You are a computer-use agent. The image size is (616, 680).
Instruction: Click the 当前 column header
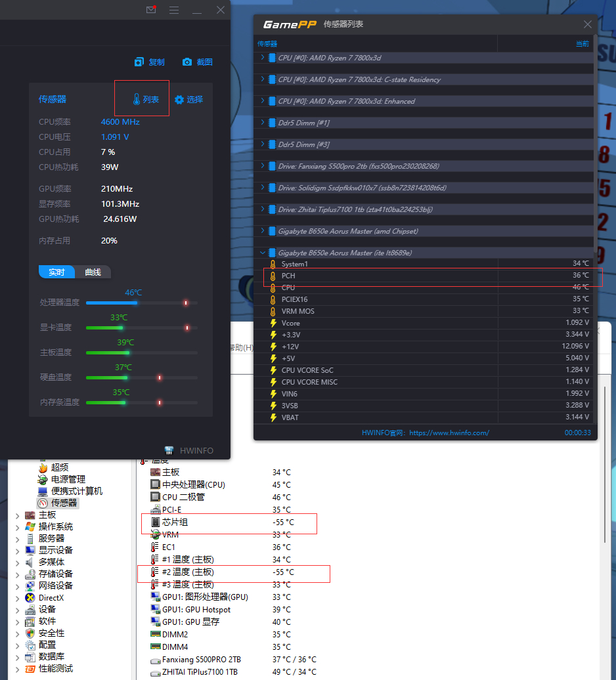click(582, 44)
